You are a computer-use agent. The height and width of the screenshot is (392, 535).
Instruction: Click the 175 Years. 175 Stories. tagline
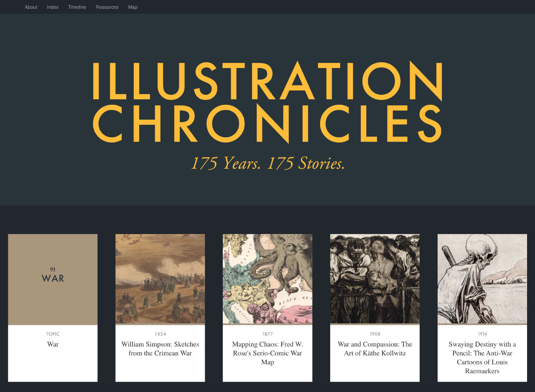(268, 163)
